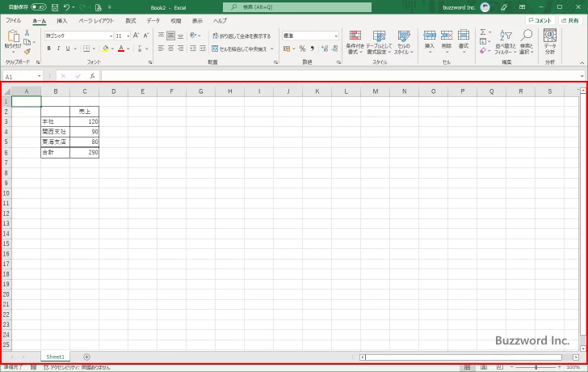Open the font color dropdown arrow
The height and width of the screenshot is (372, 588).
click(x=128, y=49)
